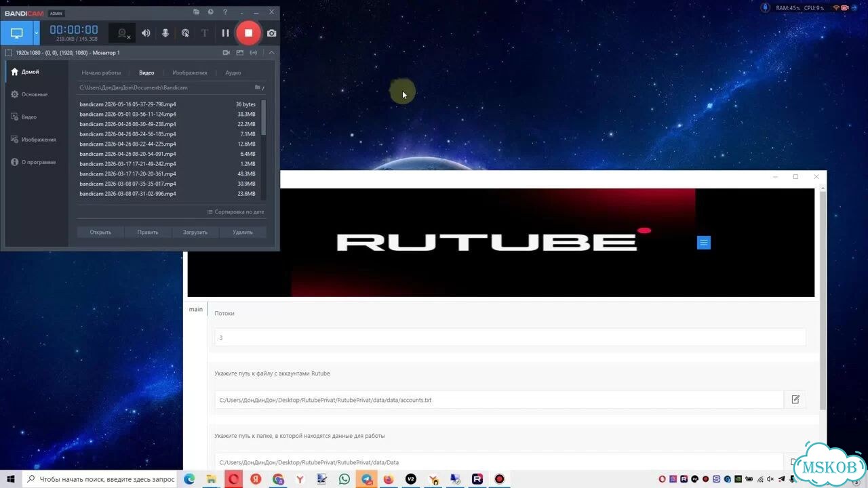Switch to the Видео tab in Bandicam home
Viewport: 868px width, 488px height.
click(x=146, y=73)
